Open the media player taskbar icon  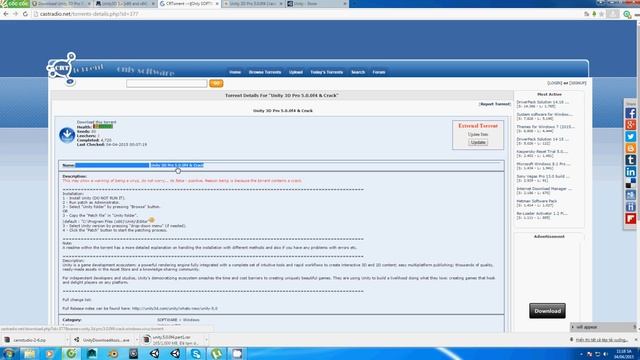pos(50,353)
